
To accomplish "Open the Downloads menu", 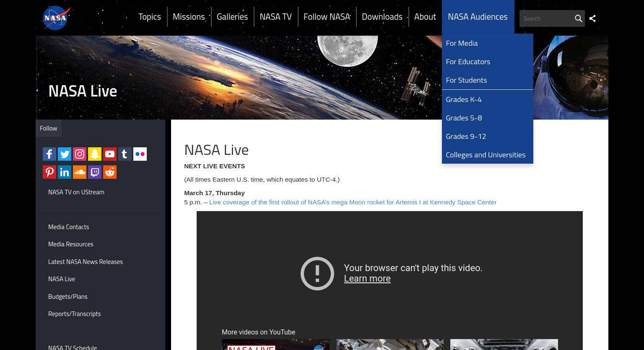I will [382, 17].
